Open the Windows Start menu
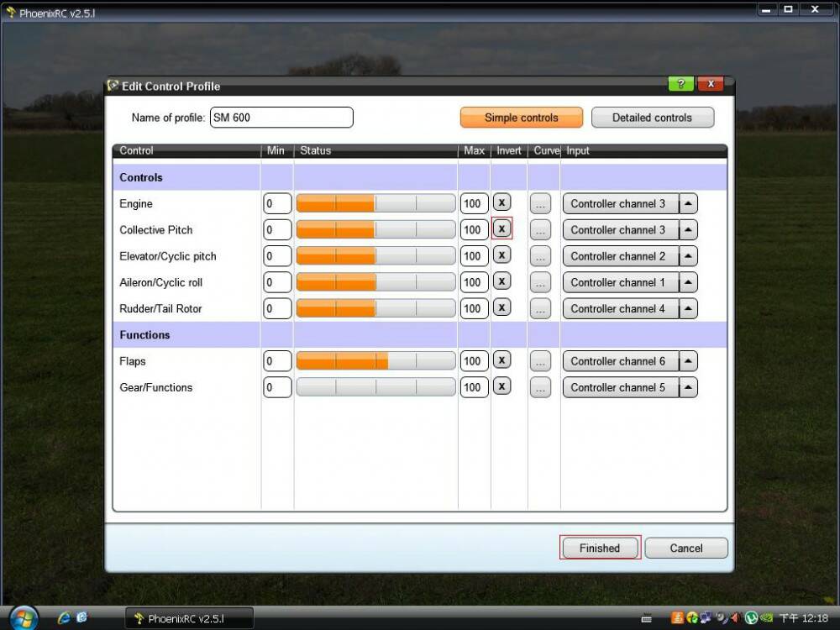This screenshot has width=840, height=630. tap(23, 619)
